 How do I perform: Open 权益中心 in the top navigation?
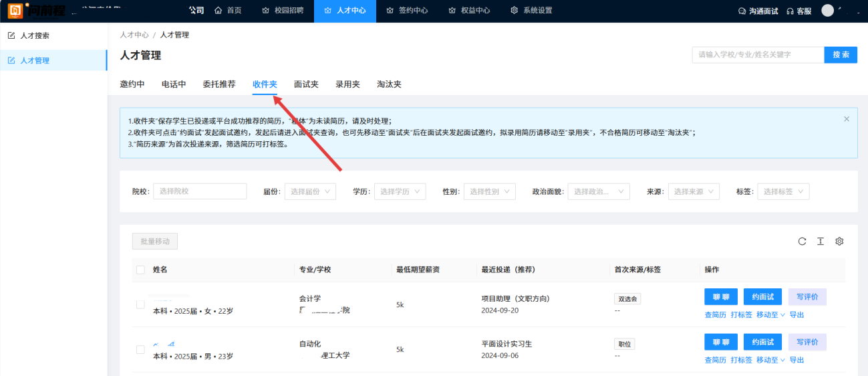[x=469, y=11]
